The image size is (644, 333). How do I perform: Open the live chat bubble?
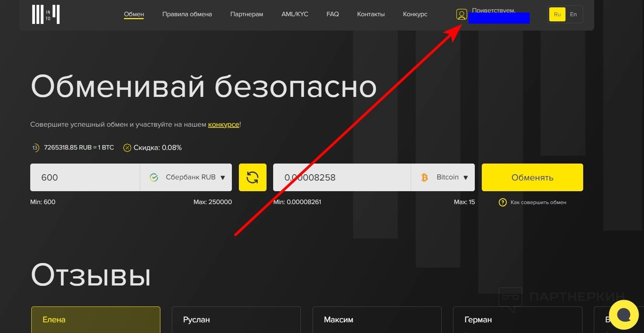[624, 315]
